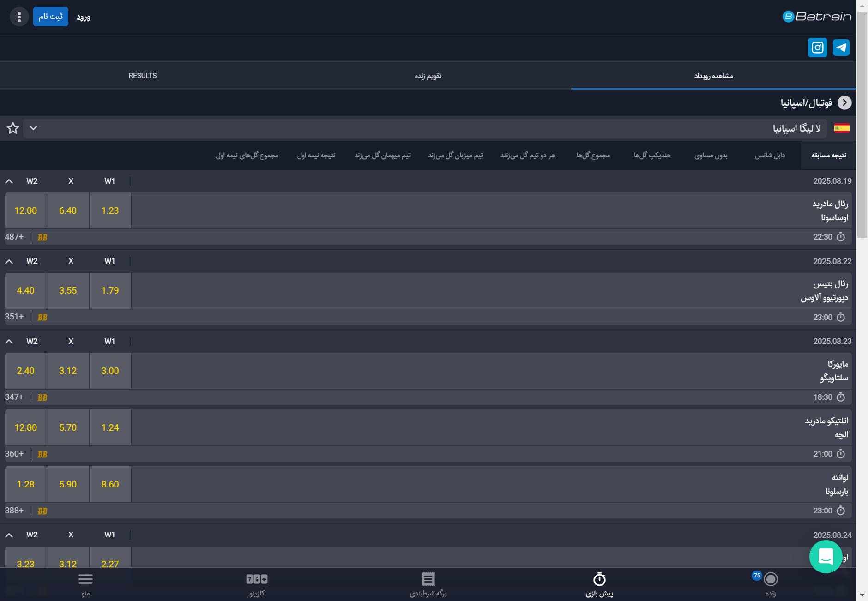Toggle favorite star for لا لیگا اسپانیا
Image resolution: width=868 pixels, height=601 pixels.
point(13,128)
